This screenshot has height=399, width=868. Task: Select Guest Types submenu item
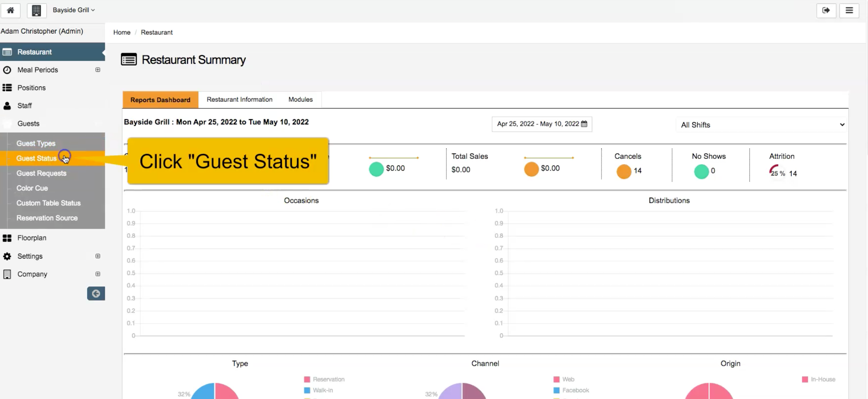[x=36, y=143]
